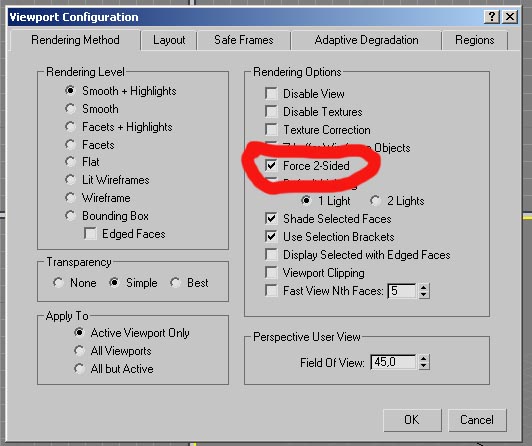Toggle the Force 2-Sided checkbox
Screen dimensions: 532x446
click(271, 166)
